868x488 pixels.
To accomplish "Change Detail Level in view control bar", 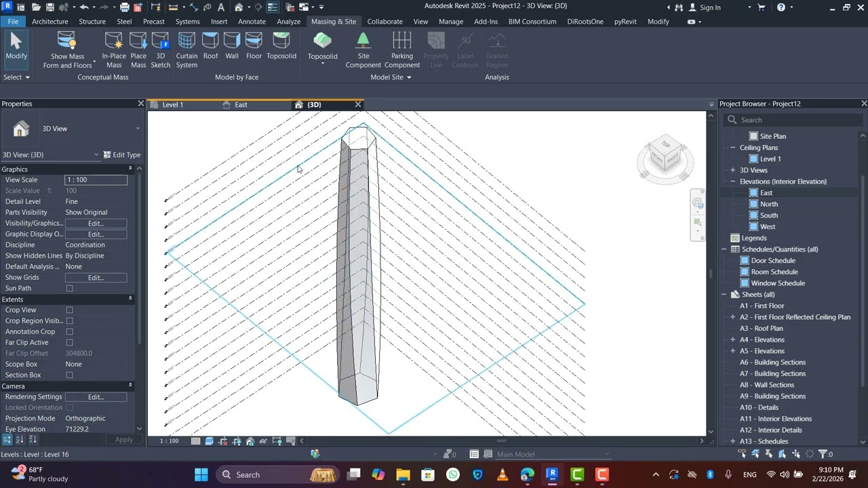I will [x=195, y=441].
